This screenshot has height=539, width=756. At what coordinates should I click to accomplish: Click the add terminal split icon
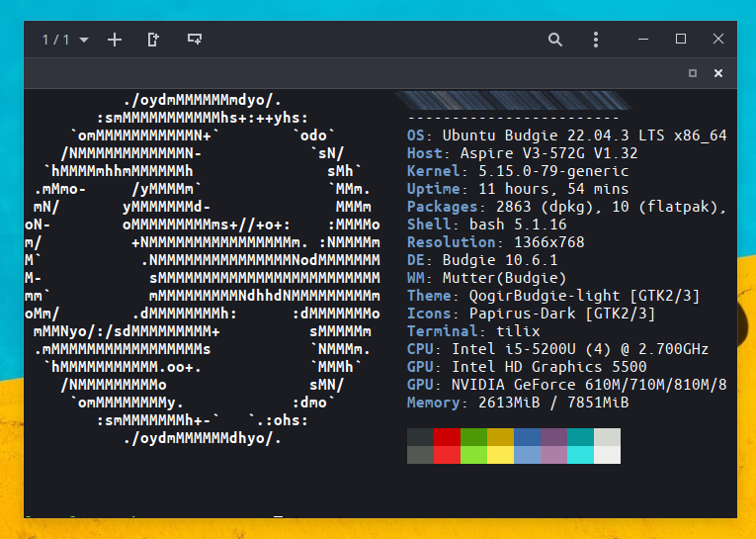tap(153, 40)
